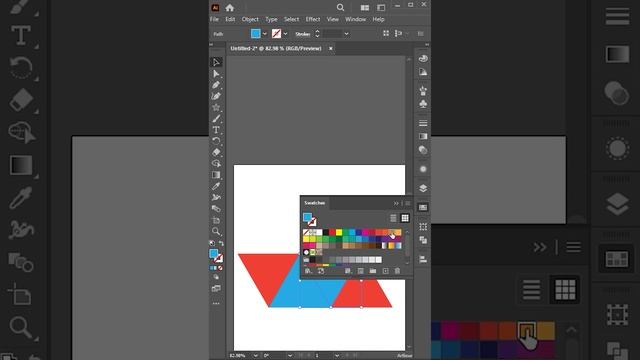Open the Align panel dock icon
640x360 pixels.
click(423, 259)
